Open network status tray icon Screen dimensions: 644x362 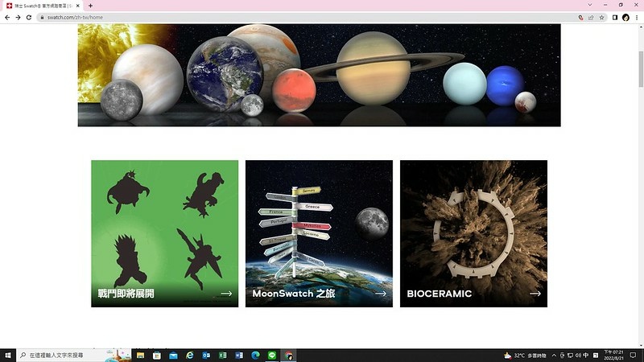570,356
